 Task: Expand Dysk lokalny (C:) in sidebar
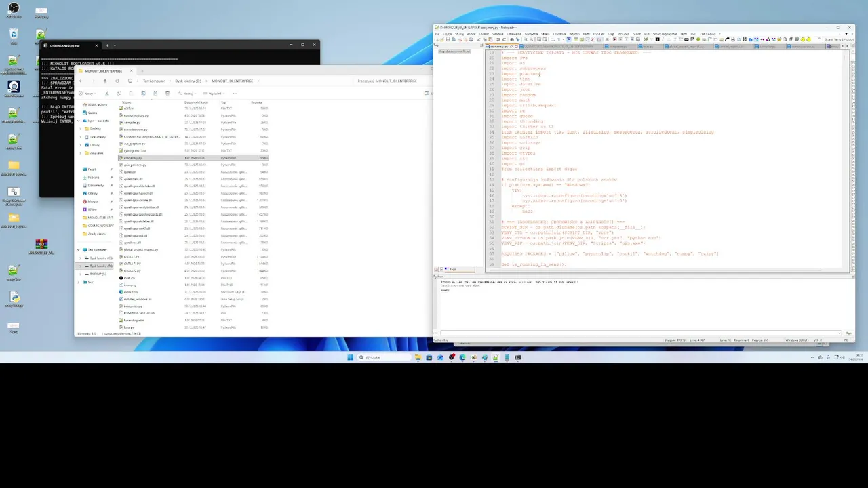(80, 258)
